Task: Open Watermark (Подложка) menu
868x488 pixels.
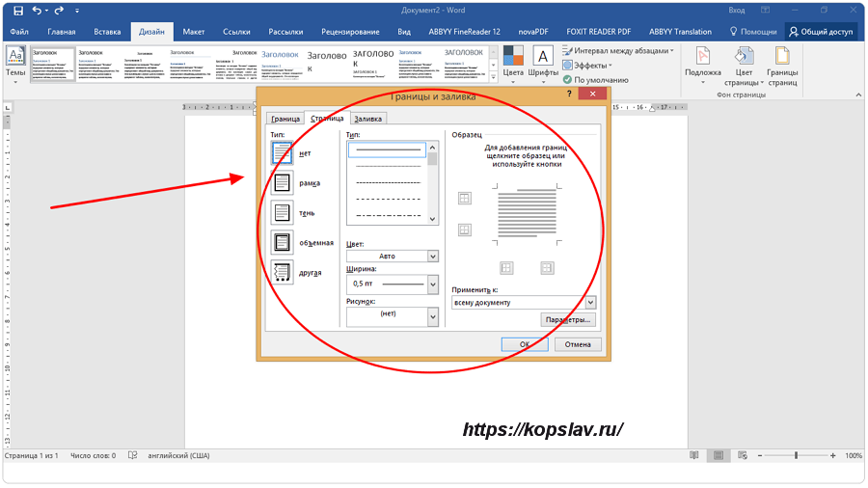Action: point(703,66)
